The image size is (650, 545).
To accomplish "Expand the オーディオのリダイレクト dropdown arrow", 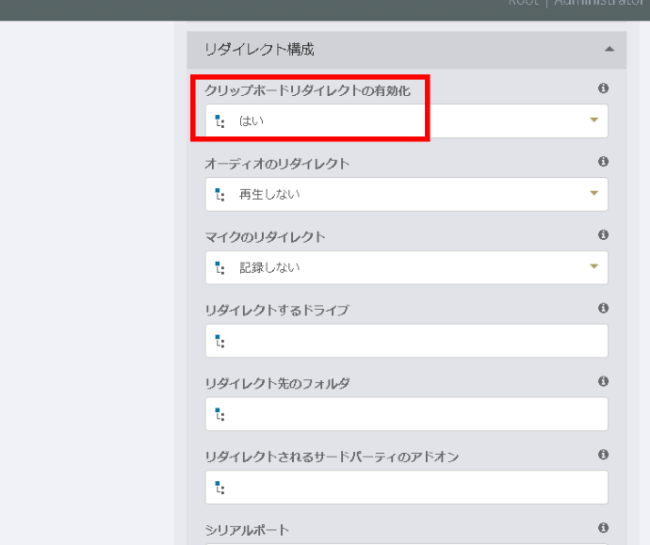I will click(x=594, y=194).
